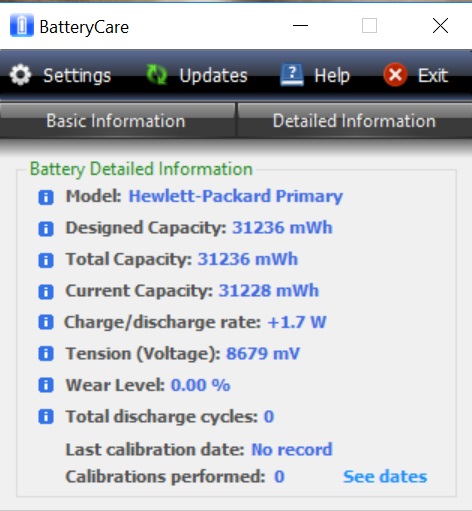
Task: Click the Settings text label
Action: [77, 76]
